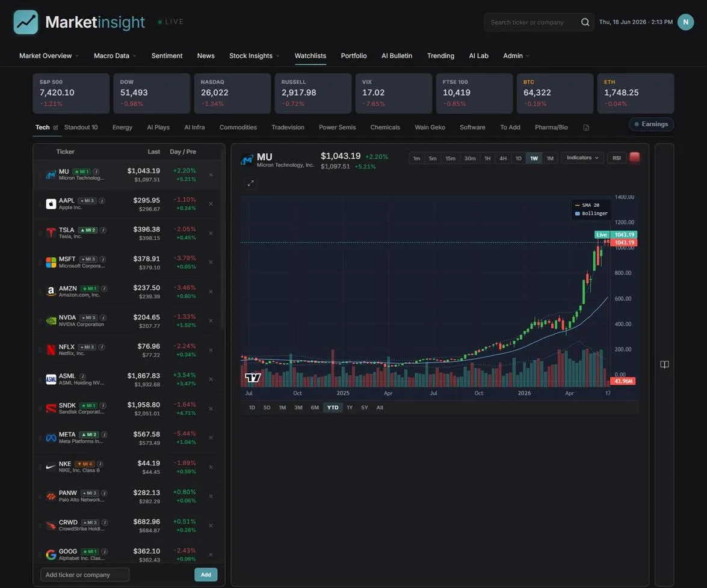Click the info icon for AAPL

[102, 201]
